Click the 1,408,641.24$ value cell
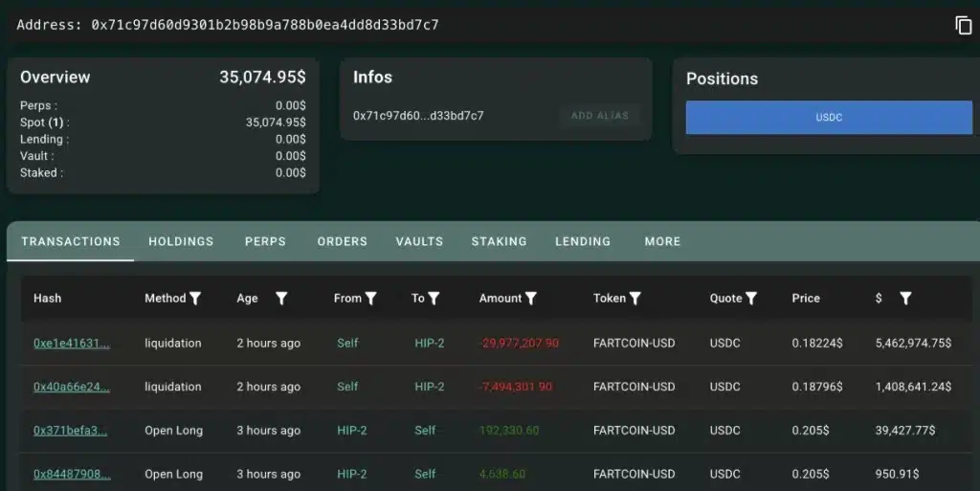 913,388
